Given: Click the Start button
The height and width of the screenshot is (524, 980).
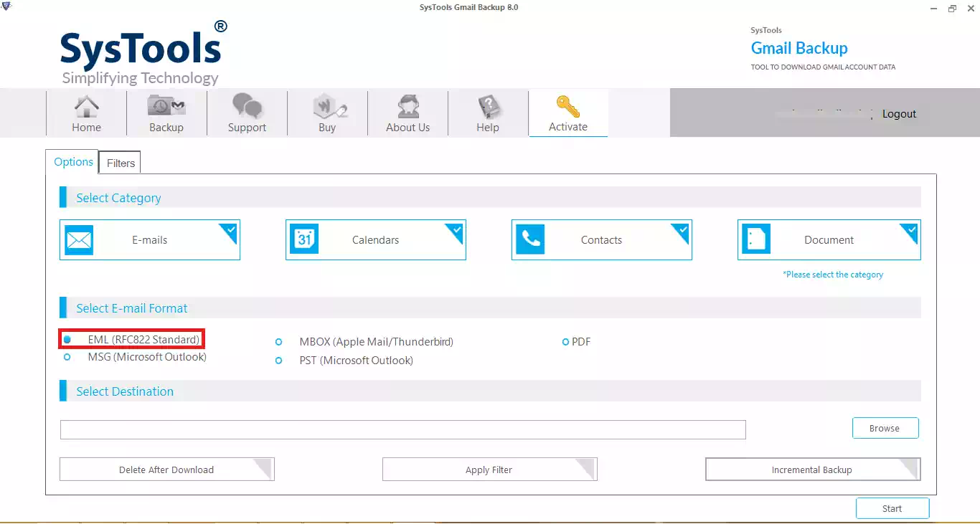Looking at the screenshot, I should pyautogui.click(x=892, y=508).
